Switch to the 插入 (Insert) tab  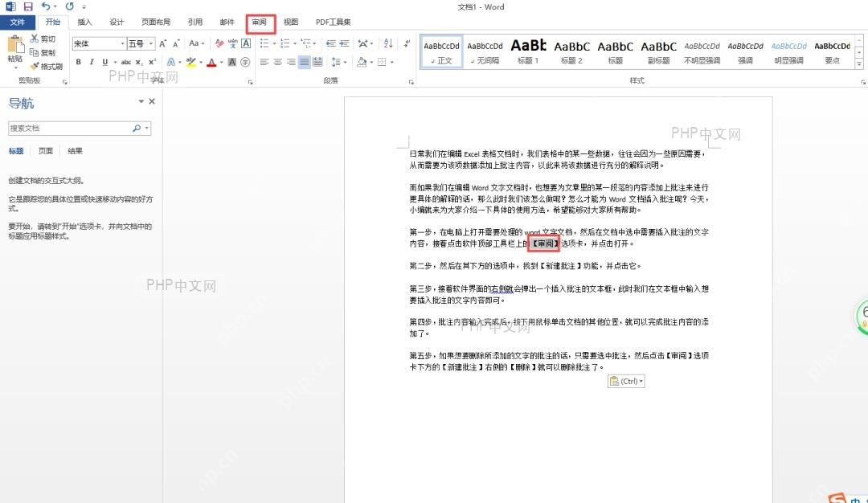tap(84, 22)
